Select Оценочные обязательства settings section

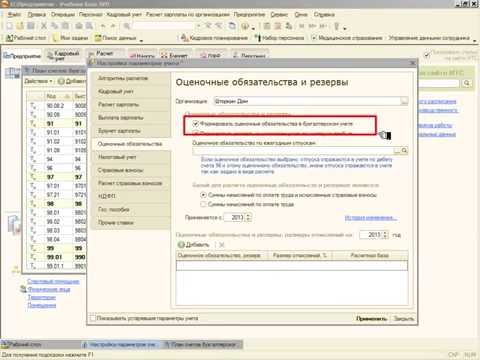(x=130, y=144)
